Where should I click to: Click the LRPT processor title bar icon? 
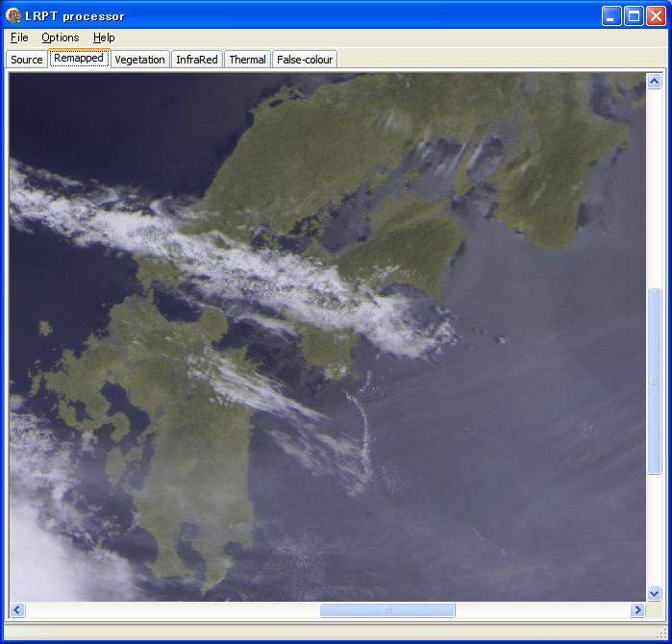12,15
